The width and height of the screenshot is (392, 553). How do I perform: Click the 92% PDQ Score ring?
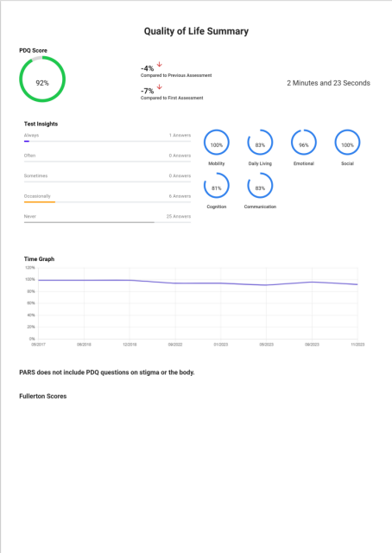pyautogui.click(x=42, y=79)
